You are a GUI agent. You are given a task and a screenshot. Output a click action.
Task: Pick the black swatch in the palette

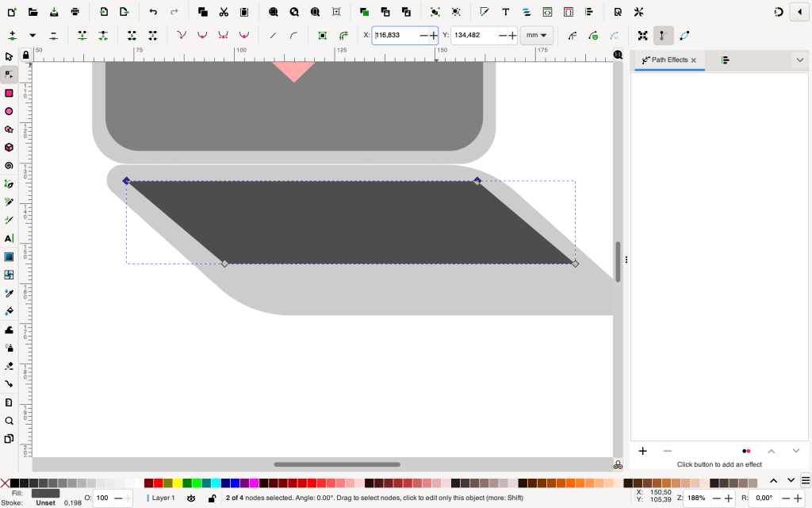pyautogui.click(x=14, y=483)
